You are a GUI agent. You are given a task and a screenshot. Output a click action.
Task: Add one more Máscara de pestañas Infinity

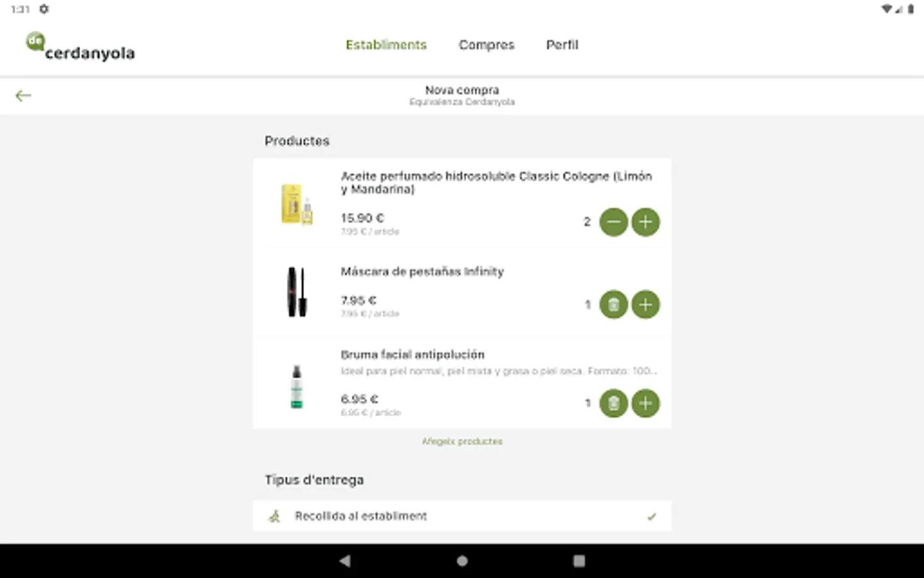pos(646,304)
